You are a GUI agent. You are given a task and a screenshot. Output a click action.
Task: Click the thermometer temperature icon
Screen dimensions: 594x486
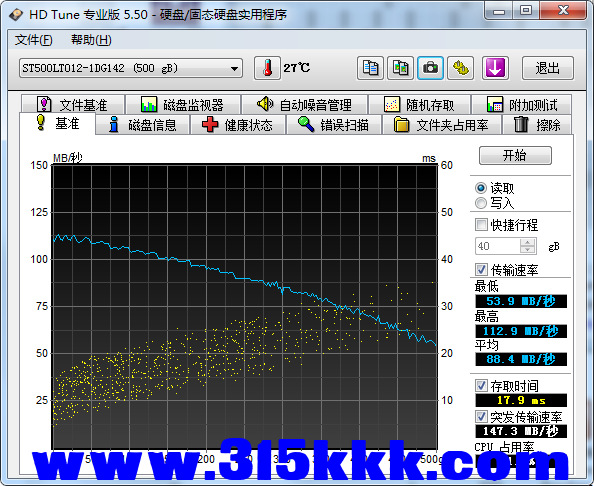[267, 68]
